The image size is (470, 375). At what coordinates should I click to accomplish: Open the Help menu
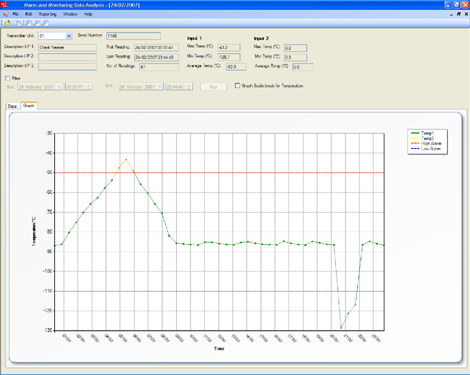(88, 14)
